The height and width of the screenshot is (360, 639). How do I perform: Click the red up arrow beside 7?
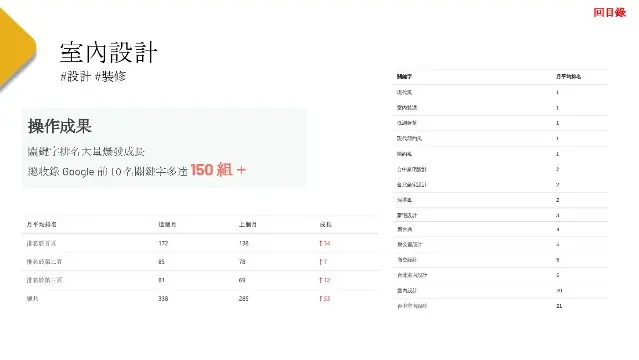tap(321, 262)
